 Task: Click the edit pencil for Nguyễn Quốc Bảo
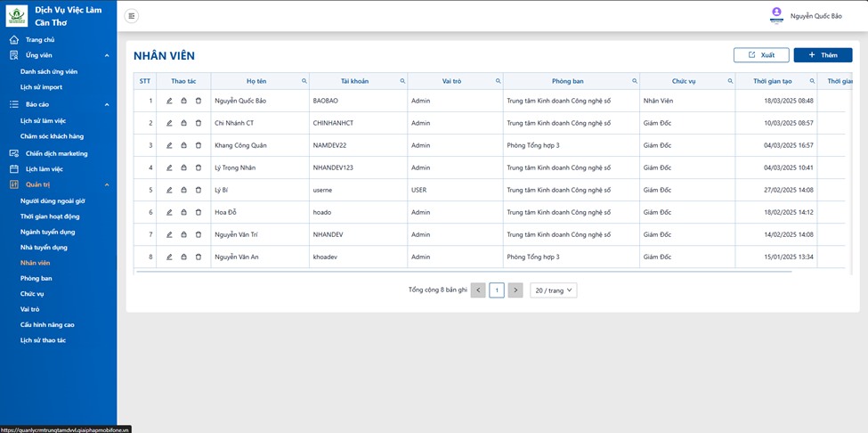click(169, 101)
